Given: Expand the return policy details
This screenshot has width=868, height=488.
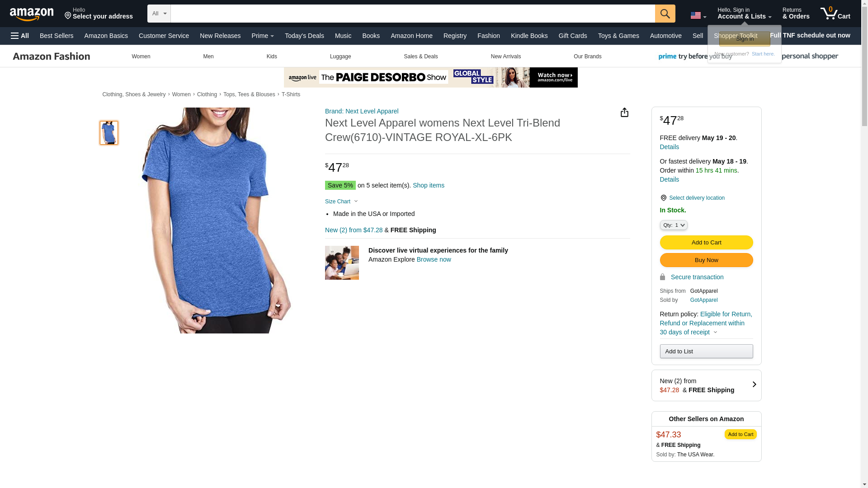Looking at the screenshot, I should click(715, 333).
